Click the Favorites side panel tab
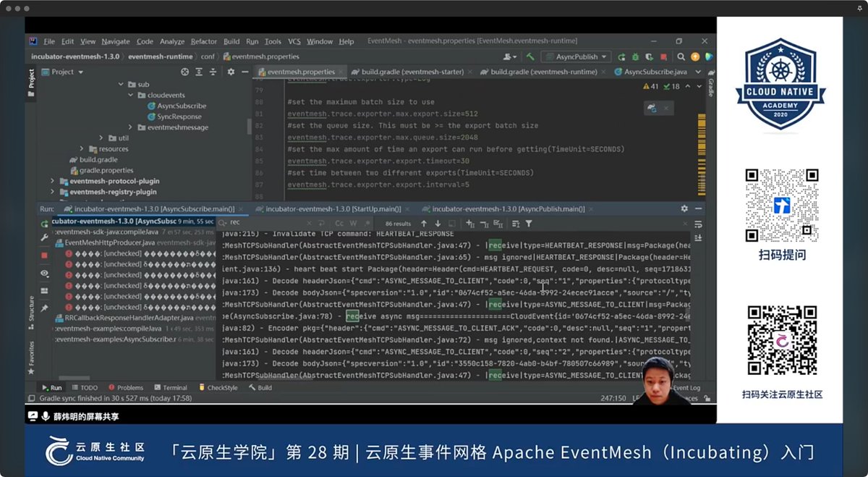 click(x=31, y=358)
